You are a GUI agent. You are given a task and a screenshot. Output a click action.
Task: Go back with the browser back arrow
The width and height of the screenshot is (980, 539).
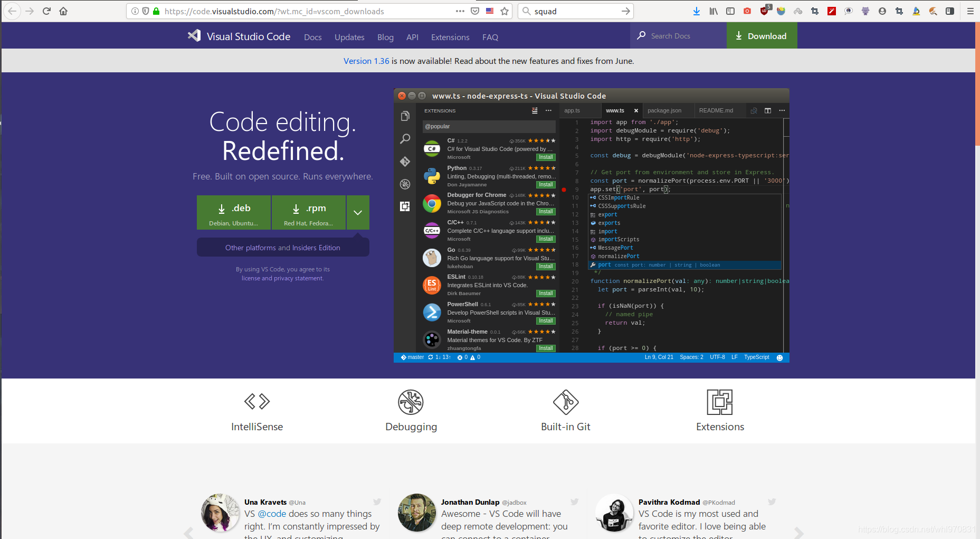tap(12, 11)
